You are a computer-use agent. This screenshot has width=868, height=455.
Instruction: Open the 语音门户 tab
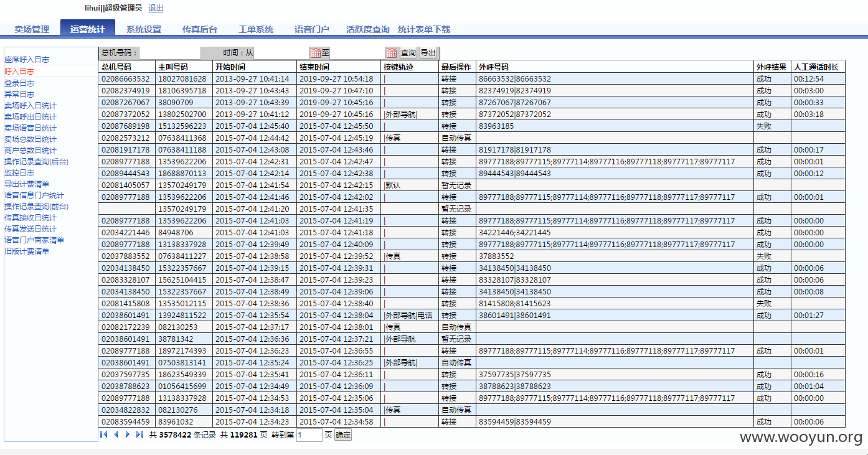tap(312, 29)
